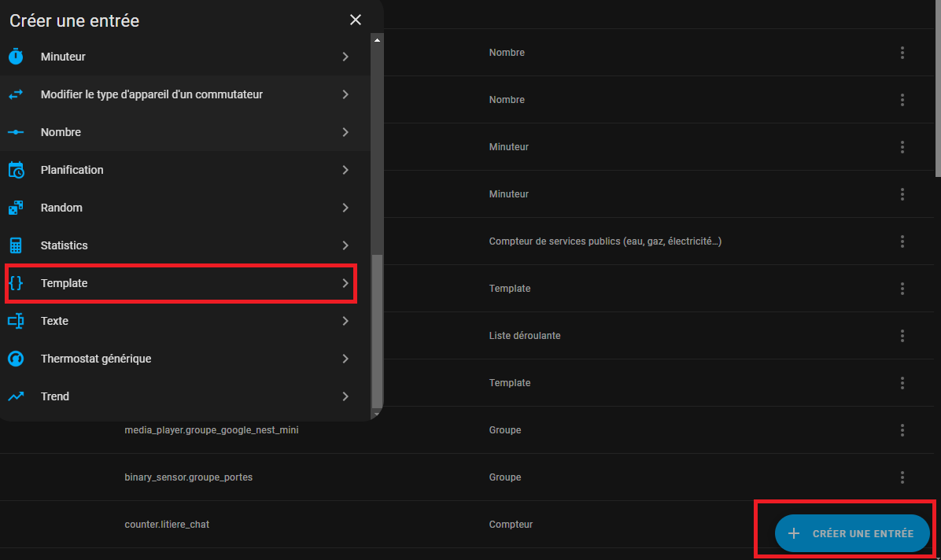
Task: Click the Créer une entrée button
Action: pos(852,533)
